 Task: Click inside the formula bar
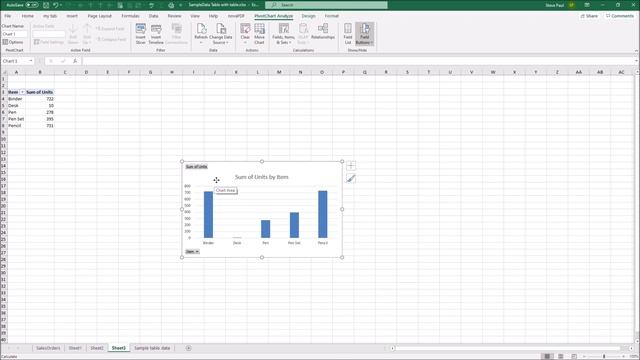click(x=357, y=61)
